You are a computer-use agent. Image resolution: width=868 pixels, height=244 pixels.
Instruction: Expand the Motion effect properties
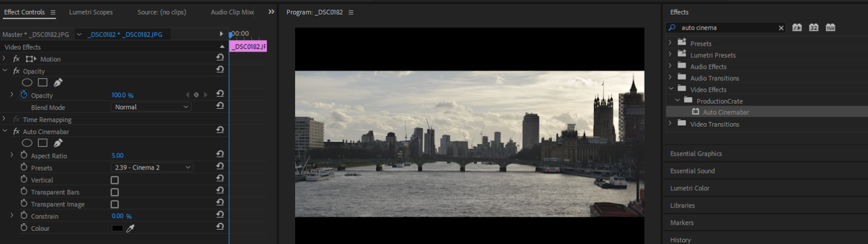click(x=4, y=59)
